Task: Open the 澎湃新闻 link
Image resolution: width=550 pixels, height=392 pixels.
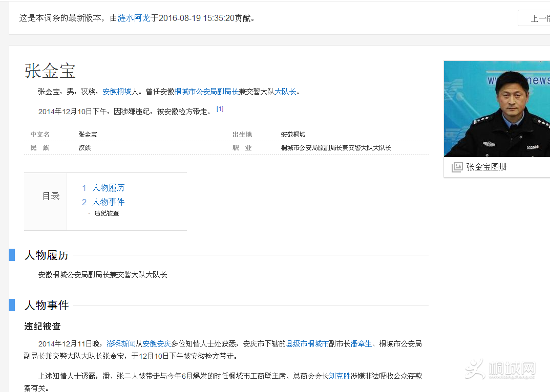Action: 121,344
